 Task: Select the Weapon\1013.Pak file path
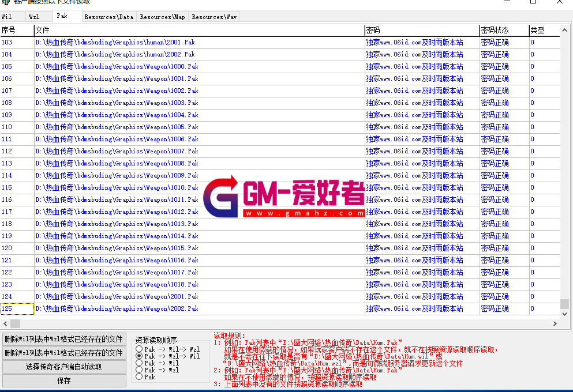point(117,224)
